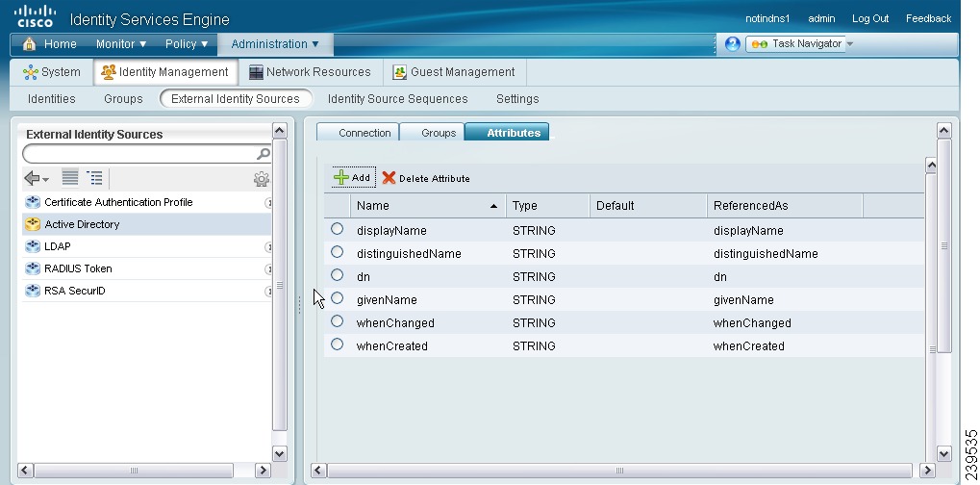Click the Feedback link
Image resolution: width=980 pixels, height=485 pixels.
[928, 18]
